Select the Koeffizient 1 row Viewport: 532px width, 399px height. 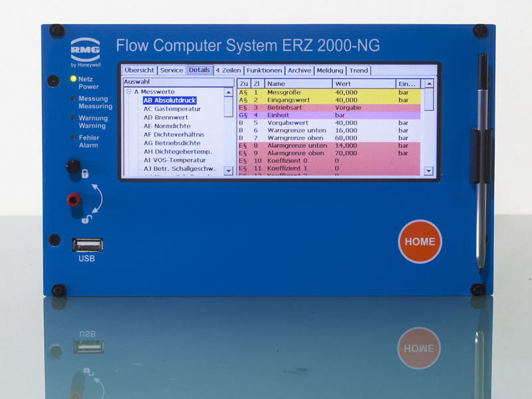(x=329, y=168)
